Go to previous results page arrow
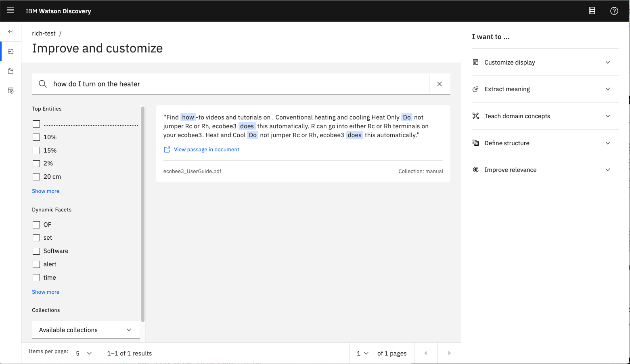The width and height of the screenshot is (630, 364). [425, 353]
